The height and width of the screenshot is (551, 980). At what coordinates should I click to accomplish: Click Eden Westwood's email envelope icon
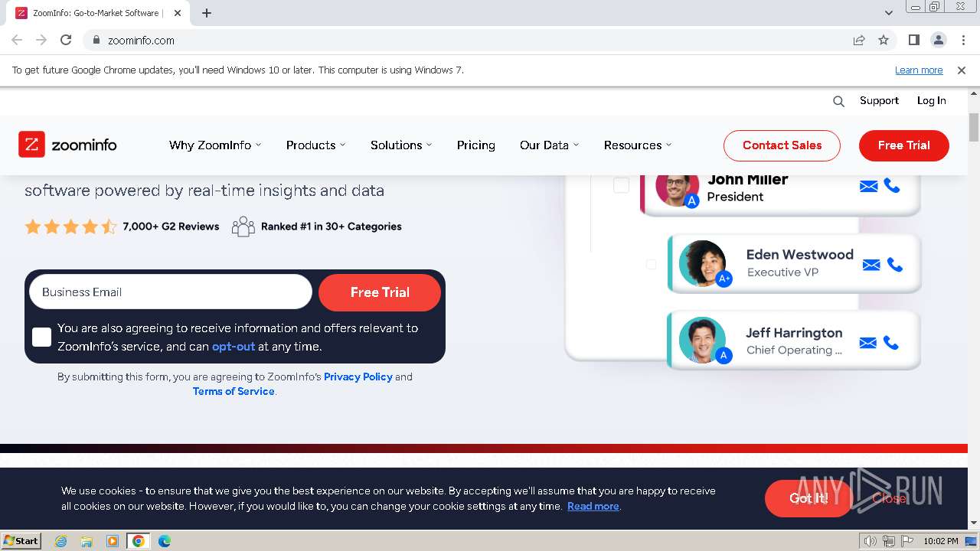coord(871,265)
